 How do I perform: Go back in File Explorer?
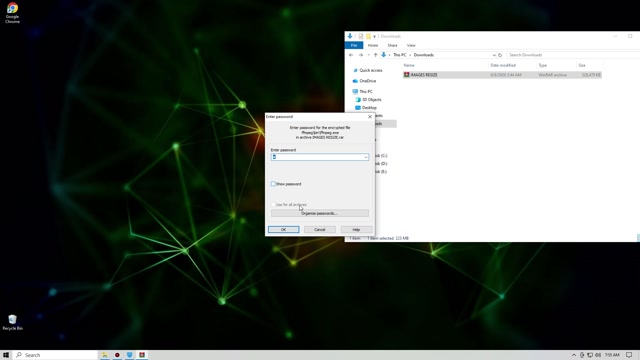point(351,55)
